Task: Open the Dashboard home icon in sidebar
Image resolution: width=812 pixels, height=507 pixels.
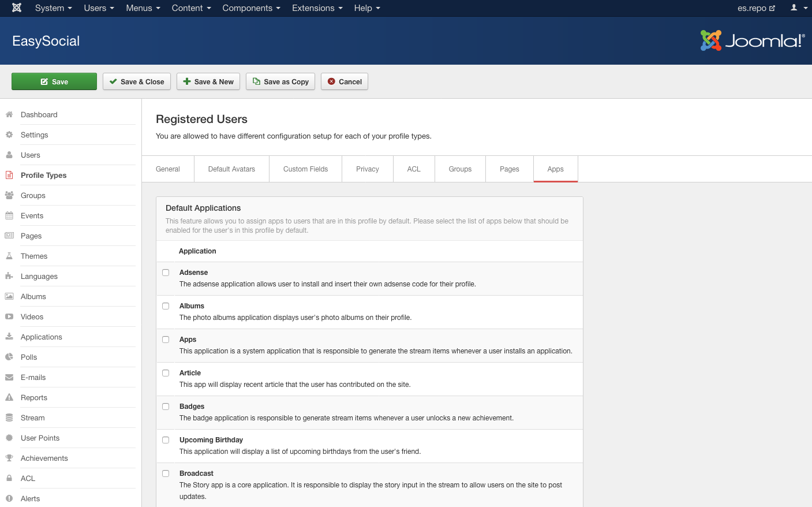Action: [x=9, y=114]
